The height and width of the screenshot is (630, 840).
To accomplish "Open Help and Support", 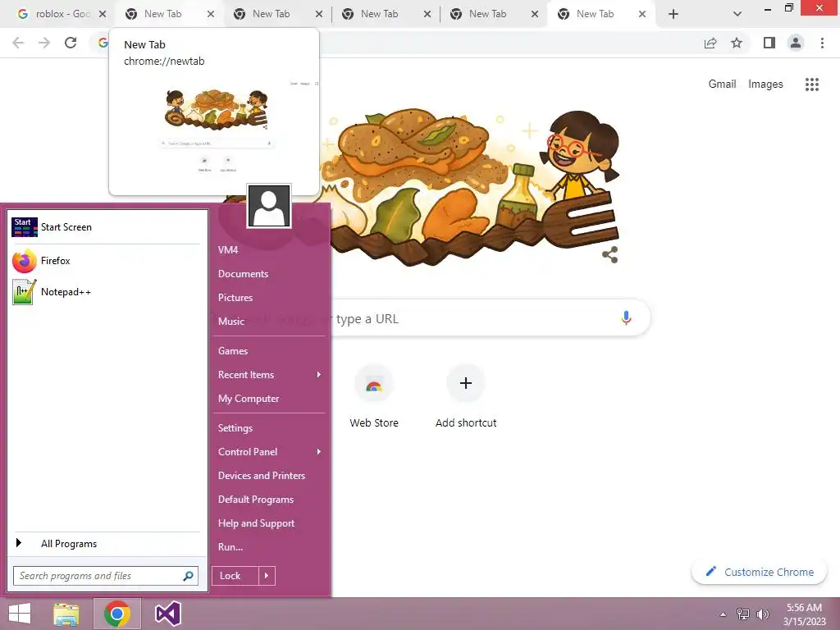I will pos(256,523).
